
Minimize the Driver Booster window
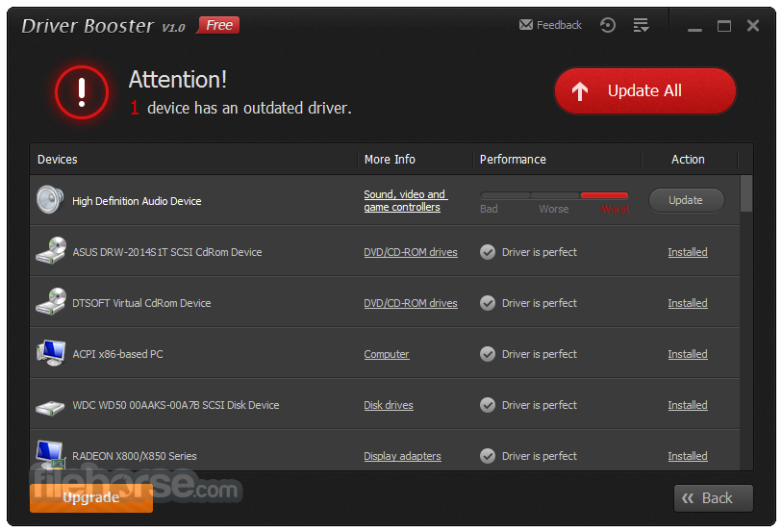[x=694, y=29]
